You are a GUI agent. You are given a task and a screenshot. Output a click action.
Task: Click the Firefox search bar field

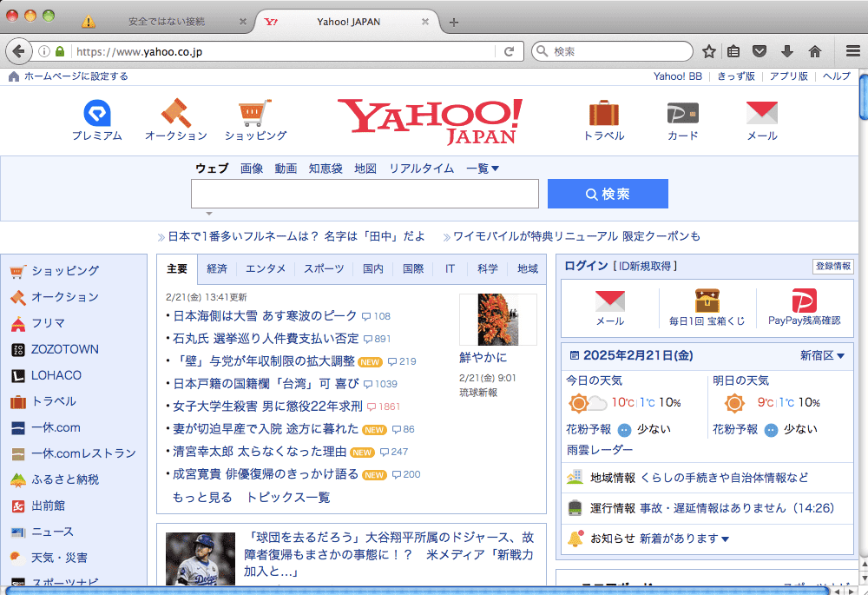612,51
